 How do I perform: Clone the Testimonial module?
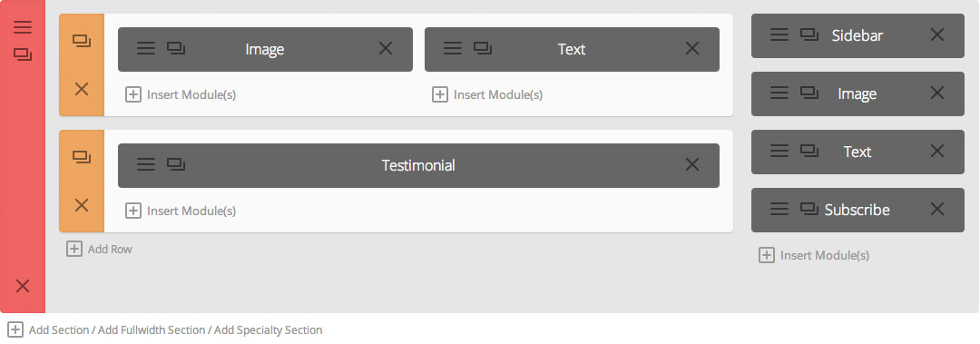tap(176, 164)
